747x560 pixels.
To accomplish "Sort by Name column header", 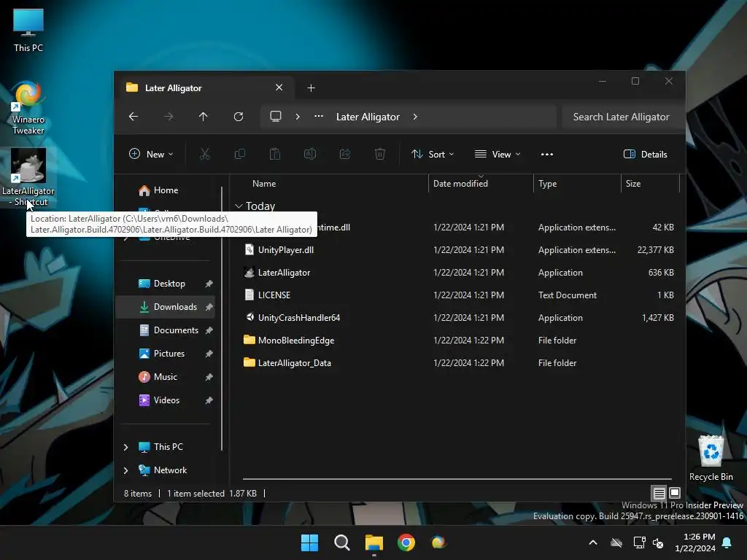I will pyautogui.click(x=264, y=184).
